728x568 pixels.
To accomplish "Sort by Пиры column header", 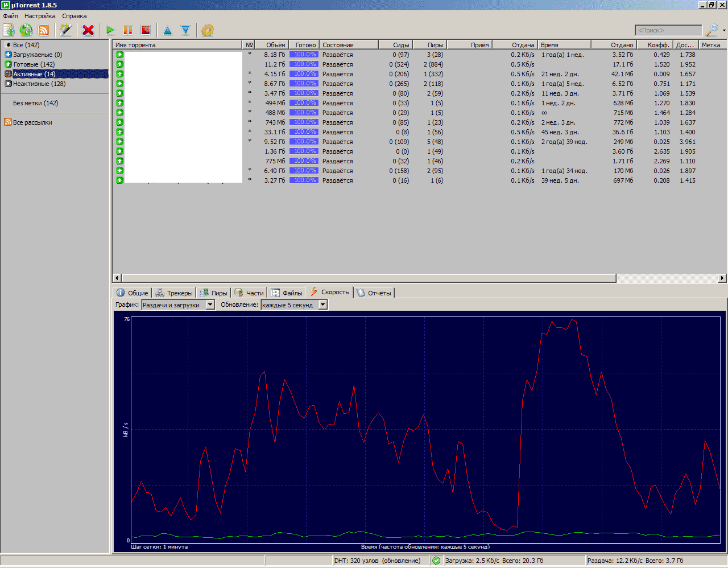I will (429, 45).
